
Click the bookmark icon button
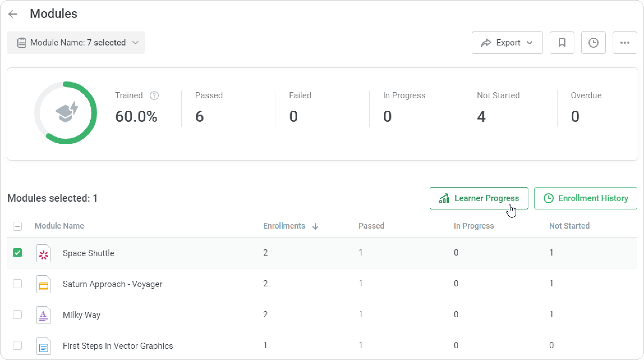tap(562, 43)
